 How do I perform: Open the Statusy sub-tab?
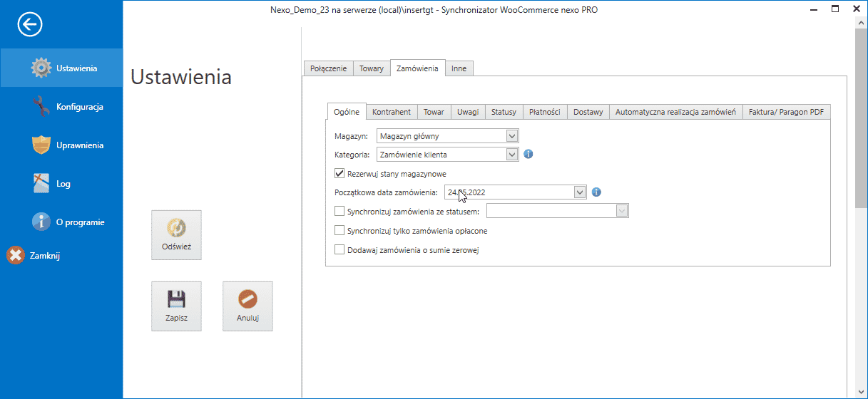504,112
